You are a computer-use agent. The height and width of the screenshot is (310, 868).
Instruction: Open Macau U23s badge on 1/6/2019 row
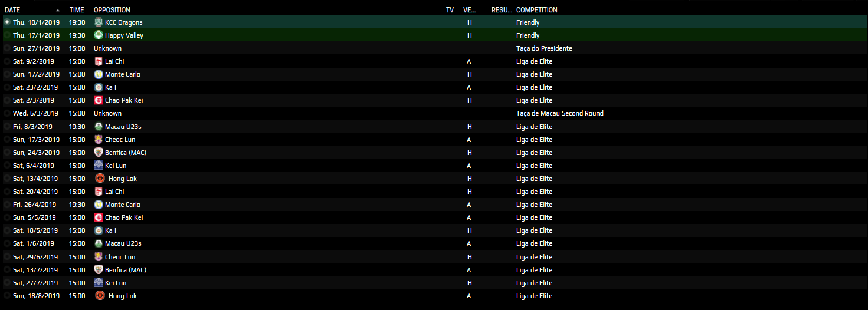pos(99,243)
